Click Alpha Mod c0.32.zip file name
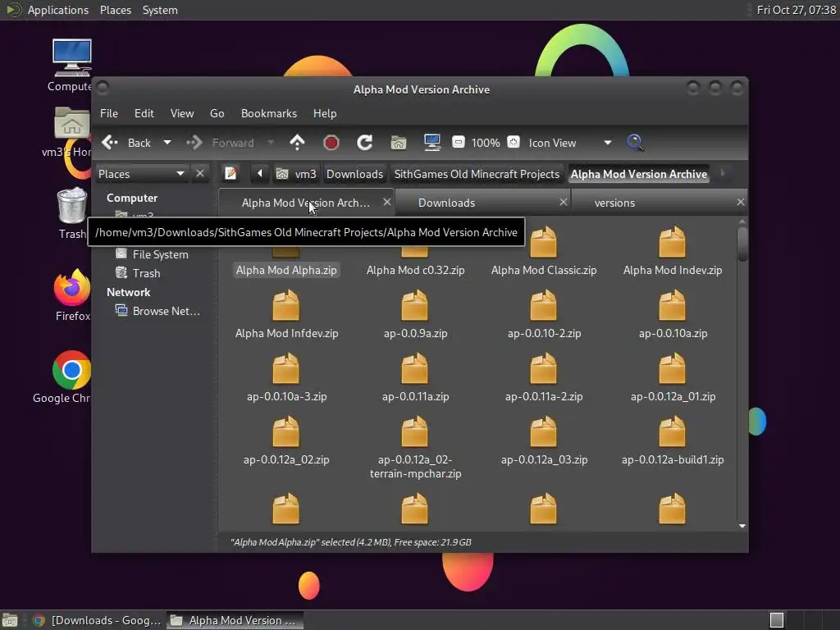 pyautogui.click(x=415, y=270)
